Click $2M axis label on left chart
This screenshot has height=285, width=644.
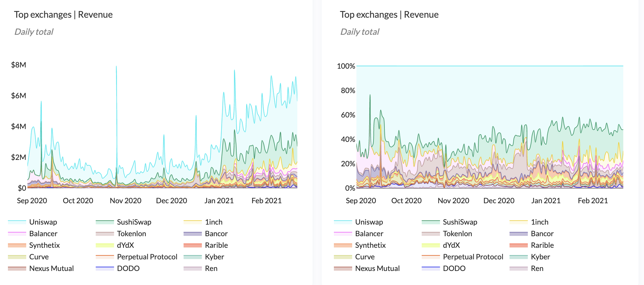tap(19, 157)
